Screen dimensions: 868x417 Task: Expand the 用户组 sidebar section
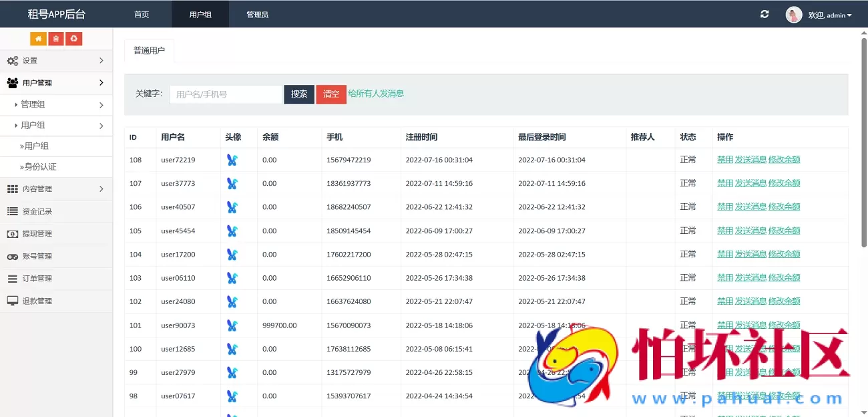(x=31, y=126)
